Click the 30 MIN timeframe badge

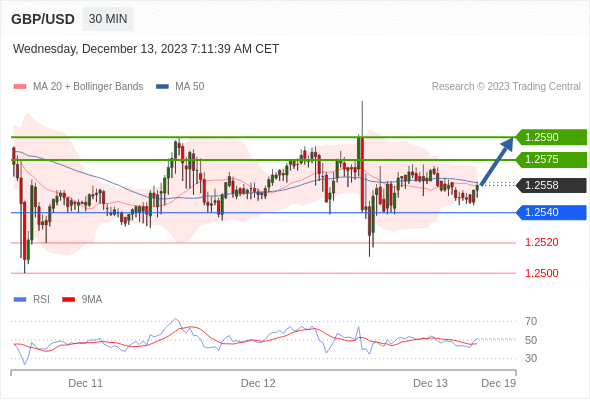(108, 19)
